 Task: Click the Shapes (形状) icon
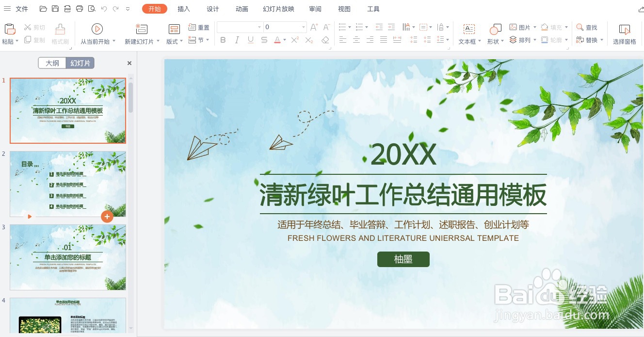495,29
